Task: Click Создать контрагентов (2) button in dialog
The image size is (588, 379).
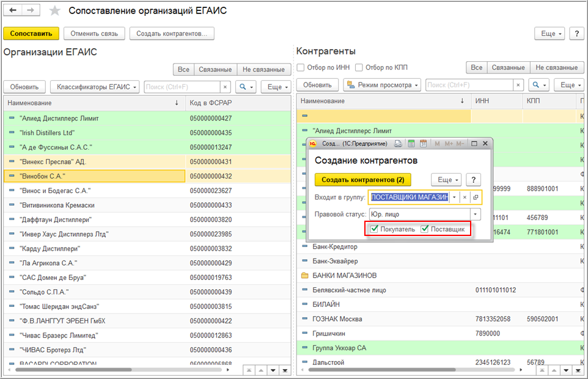Action: point(362,180)
